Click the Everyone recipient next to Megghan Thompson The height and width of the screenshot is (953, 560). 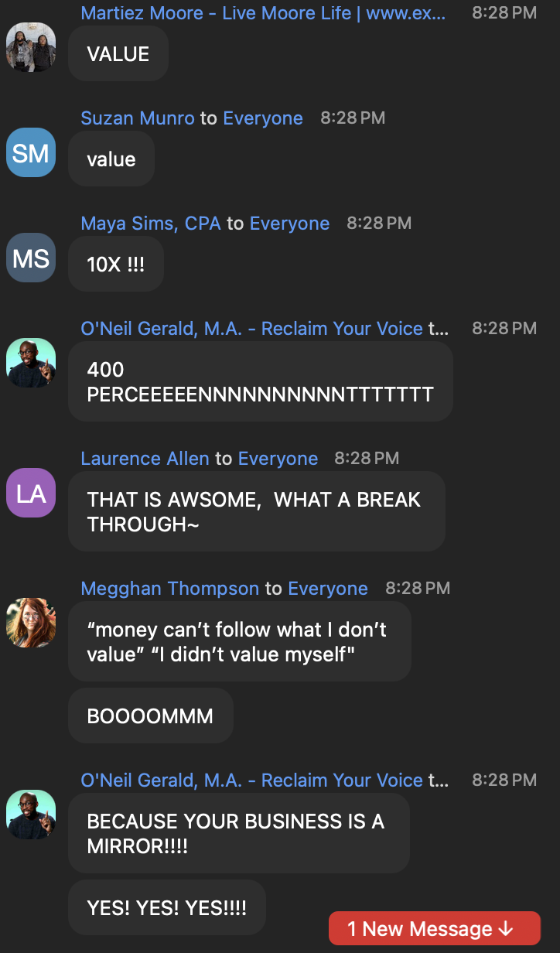(328, 589)
